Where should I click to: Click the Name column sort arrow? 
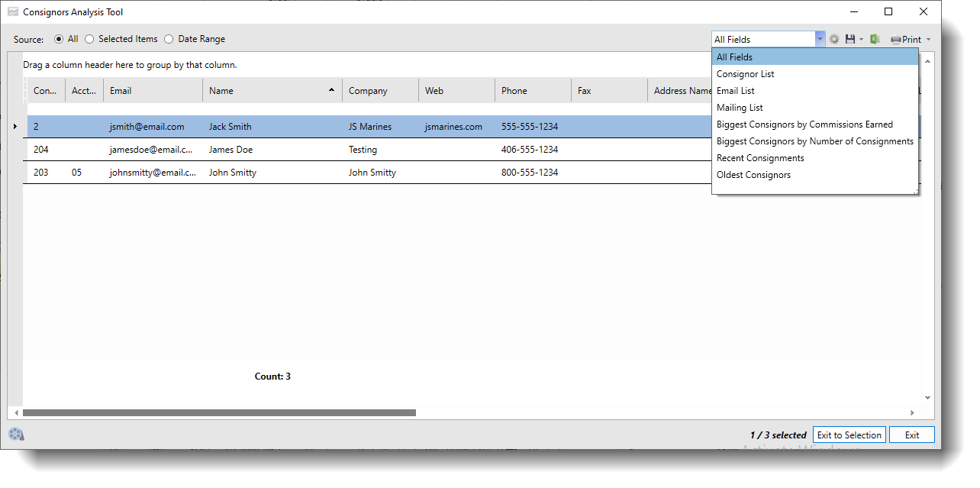click(331, 90)
